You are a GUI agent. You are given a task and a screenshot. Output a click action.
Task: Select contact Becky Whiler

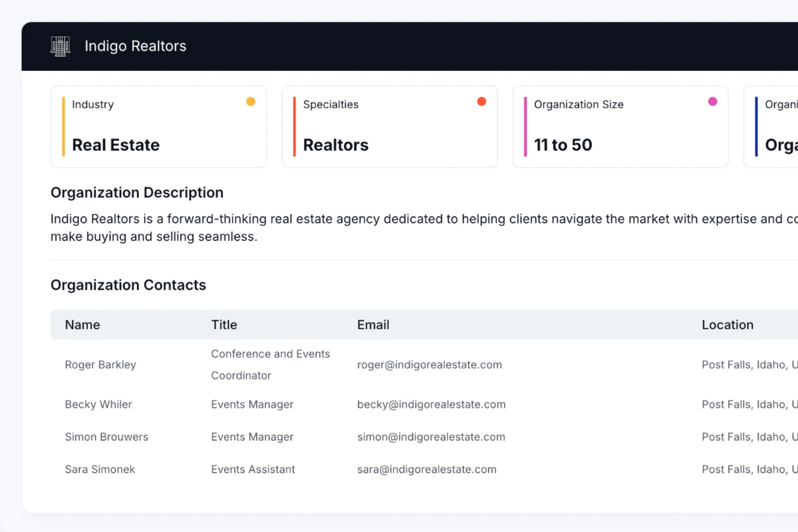click(x=98, y=404)
